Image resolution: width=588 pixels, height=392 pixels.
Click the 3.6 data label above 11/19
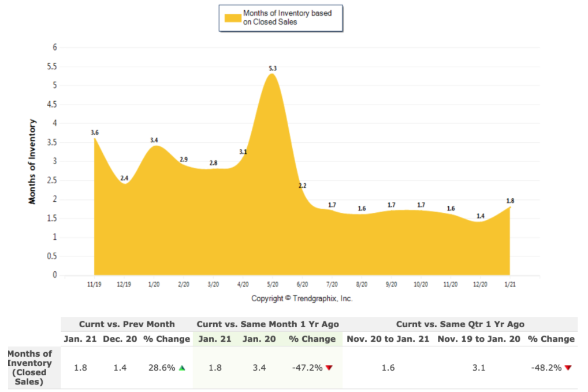[95, 133]
